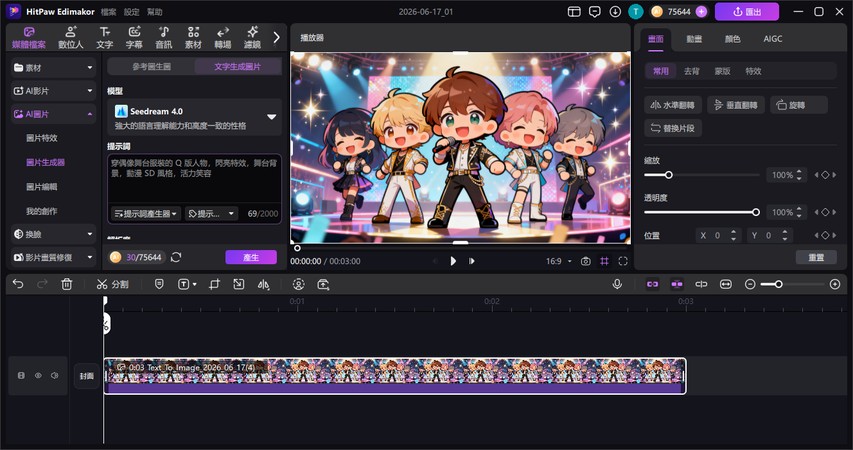
Task: Toggle the purple magnetic link icon in timeline
Action: (652, 284)
